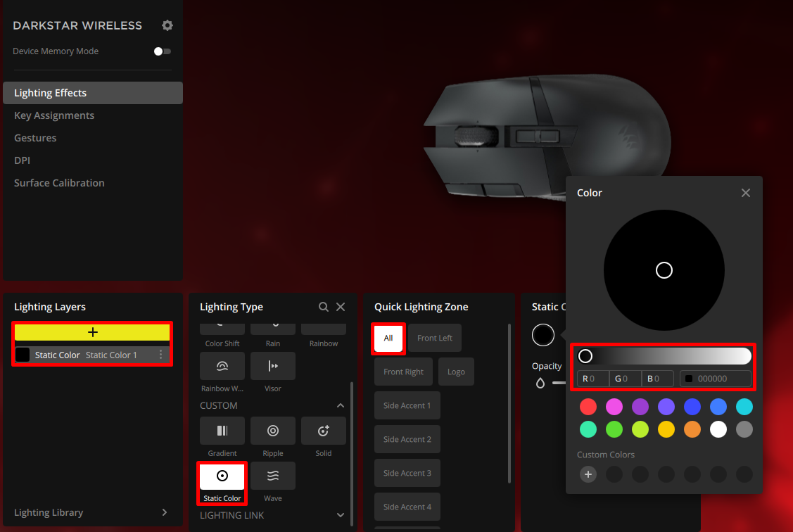Pick the orange preset color
The image size is (793, 532).
pyautogui.click(x=692, y=429)
